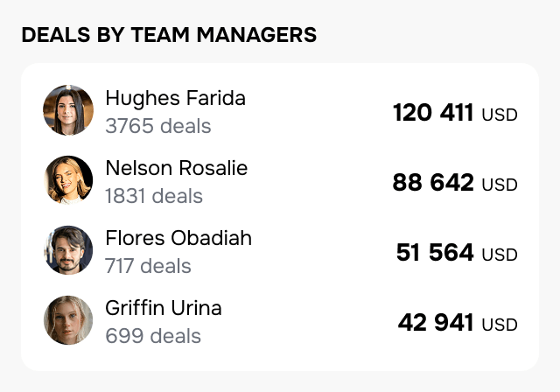Viewport: 560px width, 392px height.
Task: Click the 699 deals count
Action: click(152, 336)
